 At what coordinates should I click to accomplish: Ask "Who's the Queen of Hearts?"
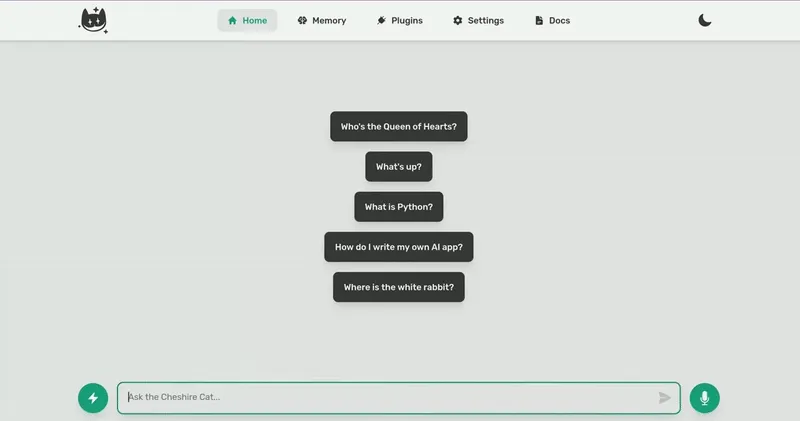tap(398, 127)
